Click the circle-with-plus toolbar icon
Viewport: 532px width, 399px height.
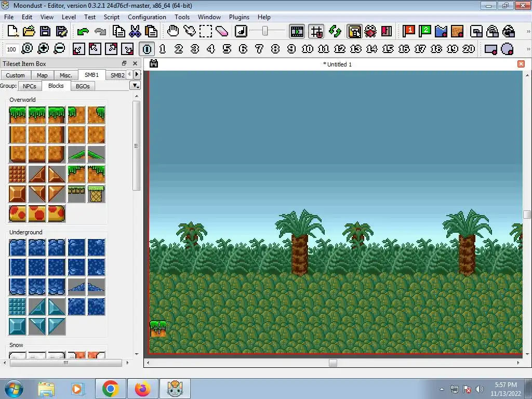click(507, 49)
